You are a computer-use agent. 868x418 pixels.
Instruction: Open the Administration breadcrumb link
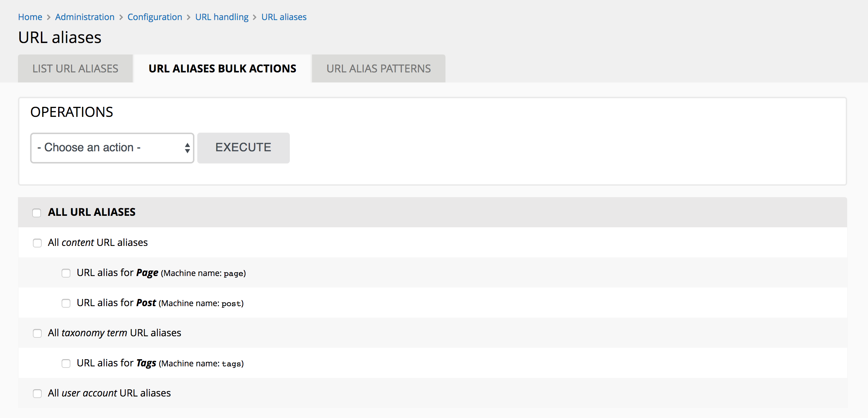pos(85,16)
